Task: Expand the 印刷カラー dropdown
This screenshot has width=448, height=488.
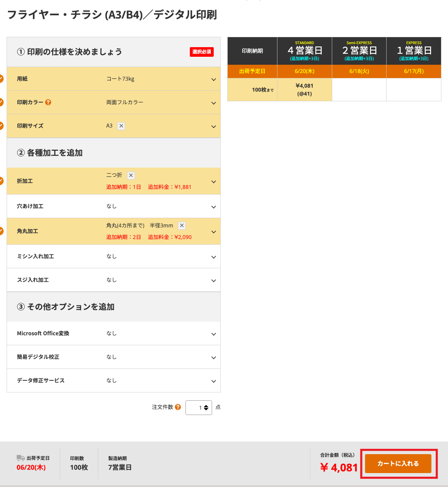Action: click(214, 103)
